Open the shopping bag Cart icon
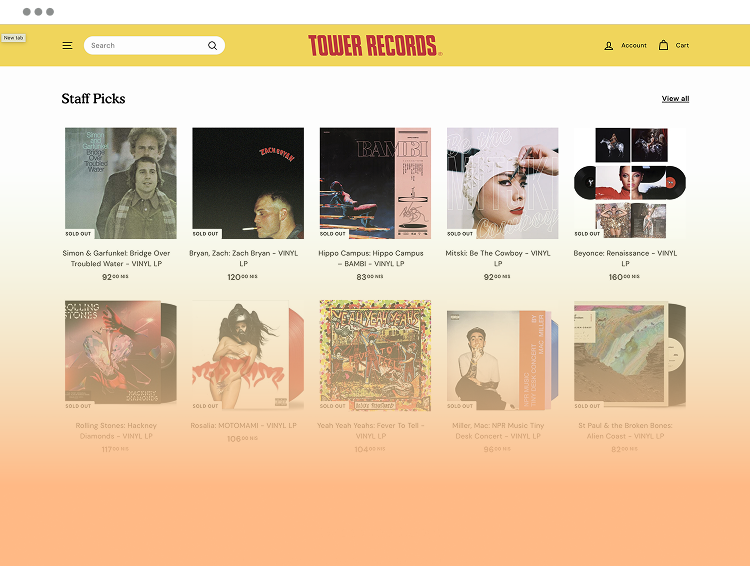Viewport: 750px width, 566px height. point(663,45)
